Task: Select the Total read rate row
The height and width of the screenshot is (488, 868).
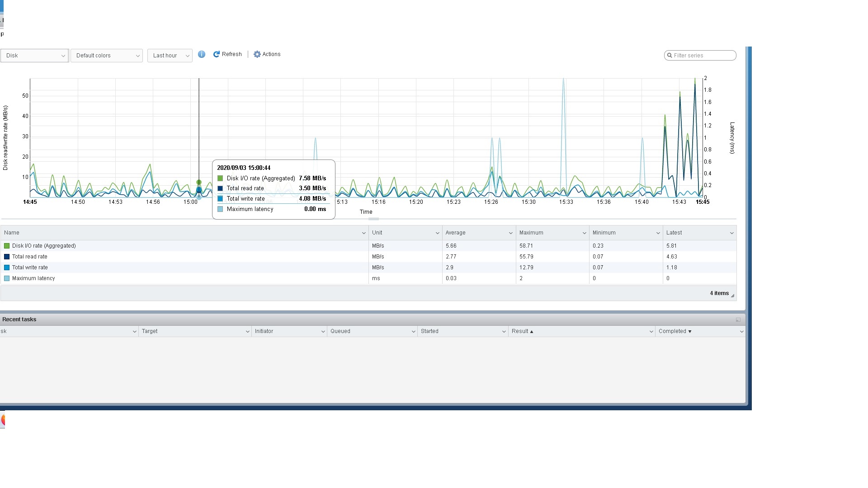Action: [x=368, y=257]
